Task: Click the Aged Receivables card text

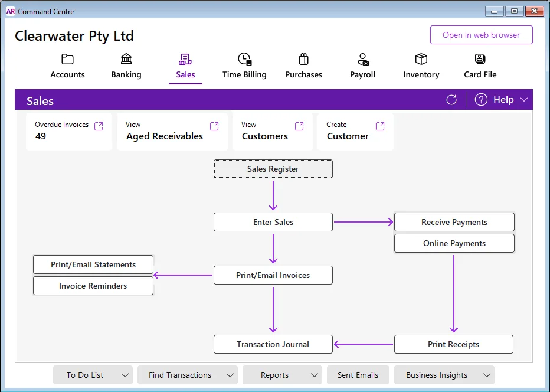Action: point(165,136)
